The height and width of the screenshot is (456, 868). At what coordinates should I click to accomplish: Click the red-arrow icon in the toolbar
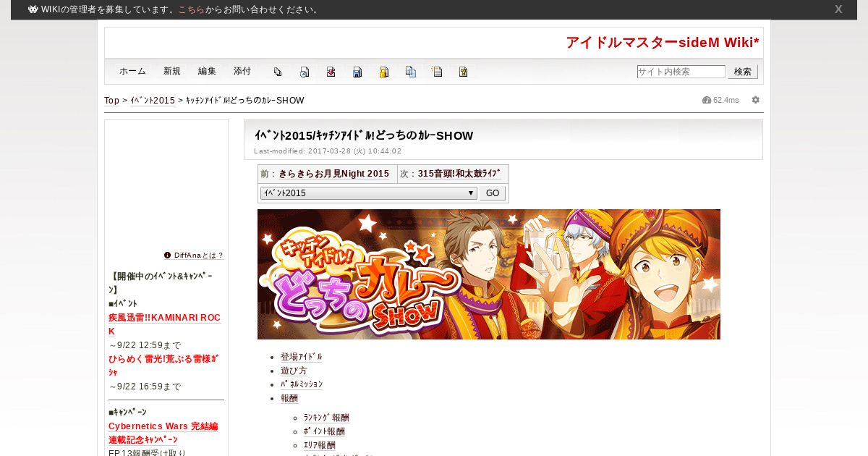click(x=331, y=72)
